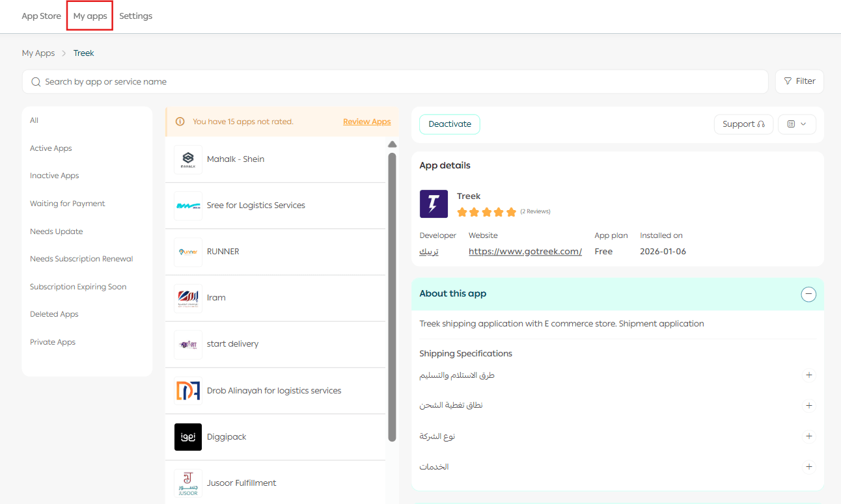The height and width of the screenshot is (504, 841).
Task: Click the Sree for Logistics Services logo
Action: pyautogui.click(x=188, y=206)
